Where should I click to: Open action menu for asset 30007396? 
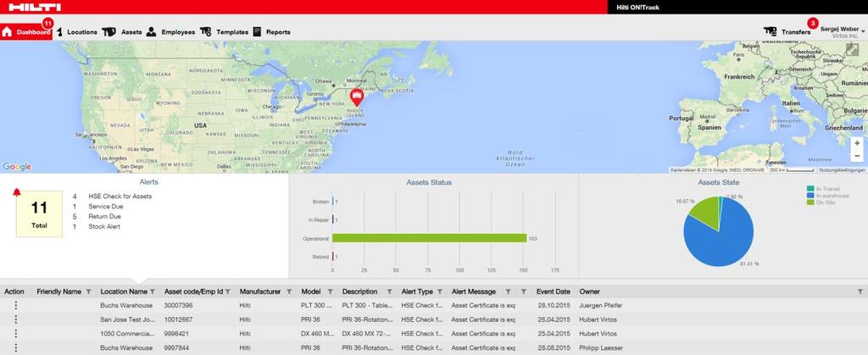(x=15, y=305)
